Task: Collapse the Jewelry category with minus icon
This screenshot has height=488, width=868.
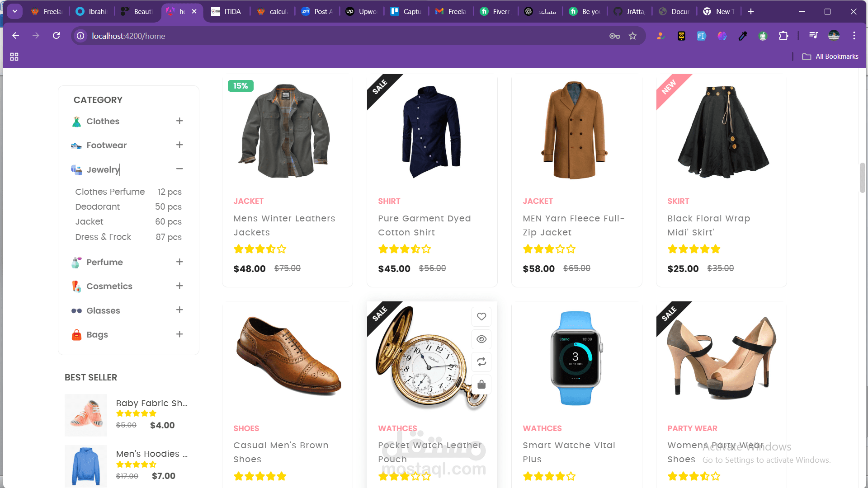Action: tap(179, 169)
